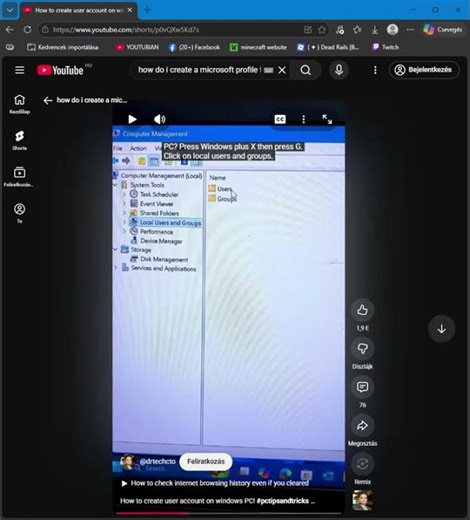The image size is (470, 520).
Task: Open the Csevegés Copilot button
Action: point(443,30)
